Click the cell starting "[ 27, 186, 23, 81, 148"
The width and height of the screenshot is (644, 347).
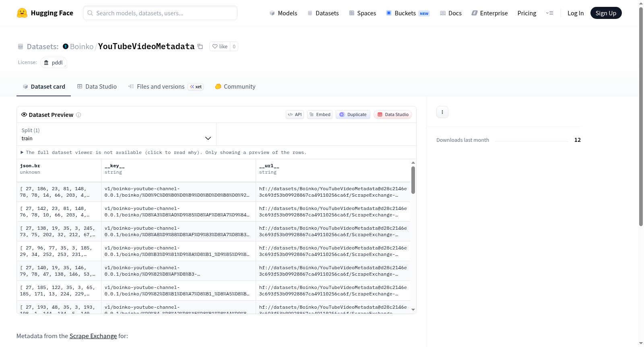tap(59, 192)
